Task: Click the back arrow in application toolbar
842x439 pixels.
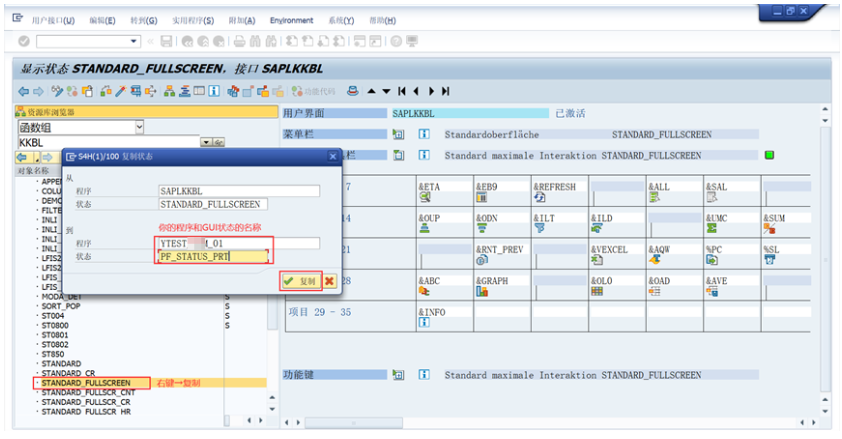Action: tap(23, 91)
